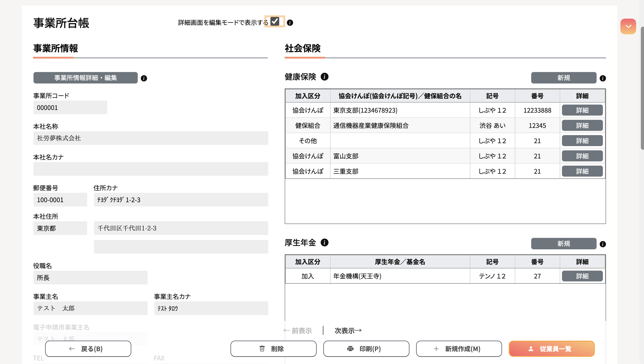Click 加入区分 header in 健康保険 table

[308, 96]
